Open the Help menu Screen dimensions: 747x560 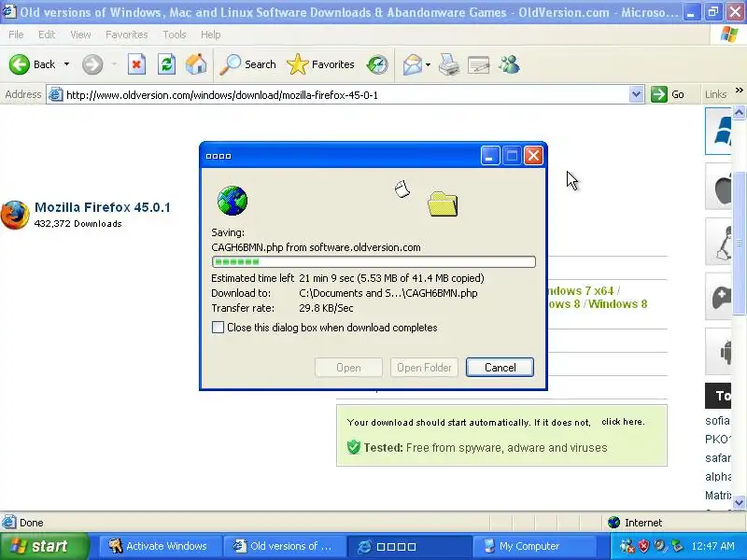point(211,35)
